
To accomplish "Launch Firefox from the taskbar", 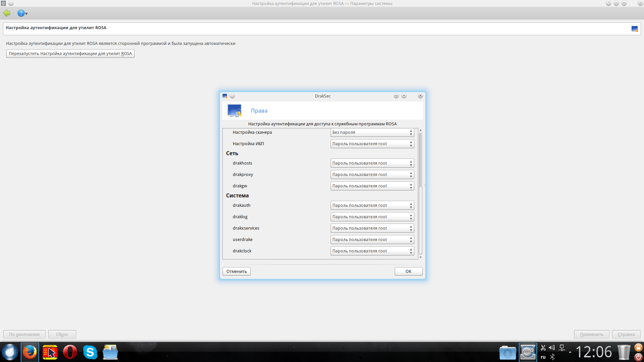I will 30,352.
